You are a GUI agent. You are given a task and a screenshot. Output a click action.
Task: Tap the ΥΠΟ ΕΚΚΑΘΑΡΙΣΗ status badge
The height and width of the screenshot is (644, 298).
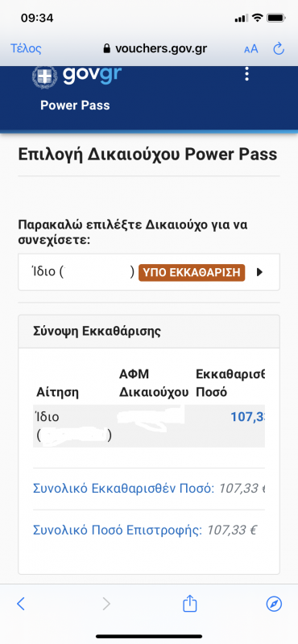pos(192,273)
